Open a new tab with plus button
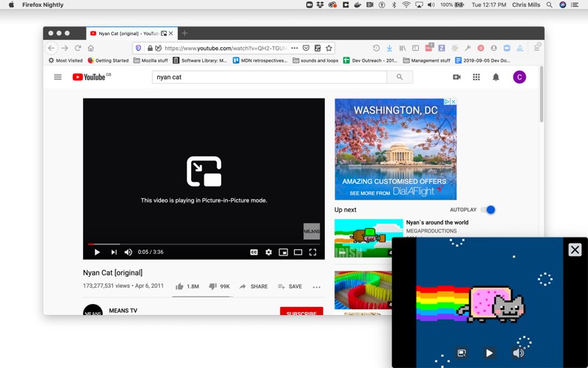The width and height of the screenshot is (588, 368). coord(184,33)
